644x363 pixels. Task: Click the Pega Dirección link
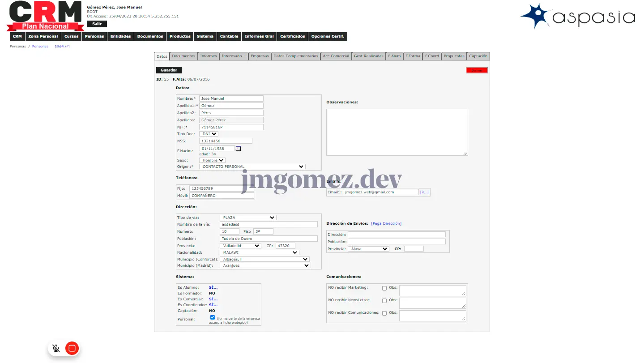point(386,223)
